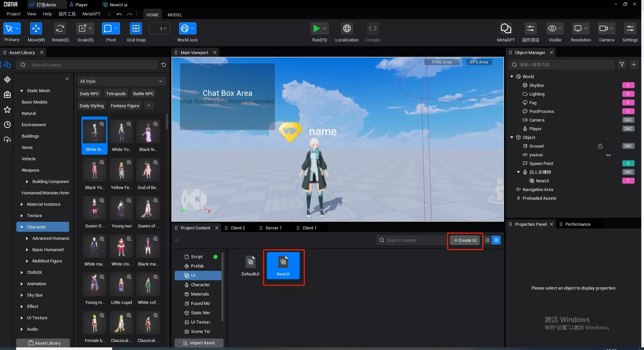Click the Pivot tool icon
This screenshot has width=644, height=350.
[x=108, y=29]
